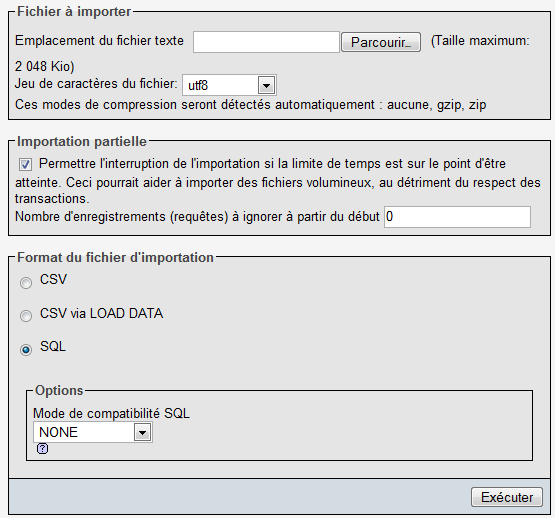555x518 pixels.
Task: Click the CSV label text
Action: [53, 279]
